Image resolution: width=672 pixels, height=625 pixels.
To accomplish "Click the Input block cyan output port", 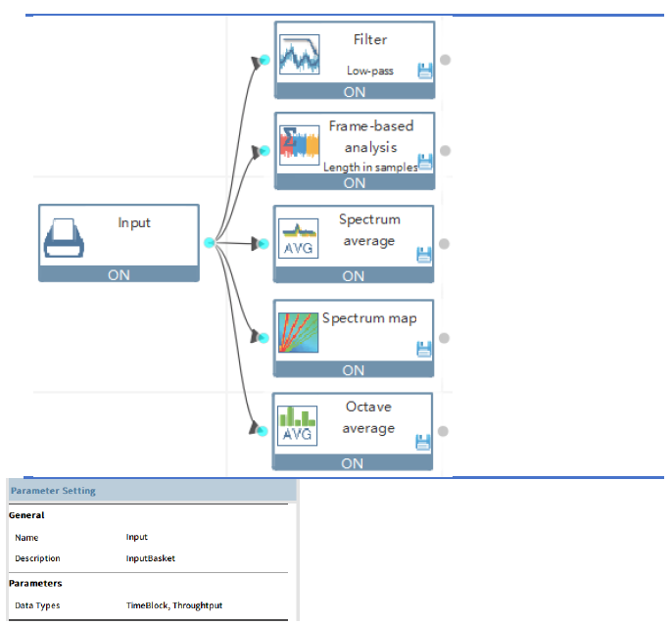I will point(210,243).
